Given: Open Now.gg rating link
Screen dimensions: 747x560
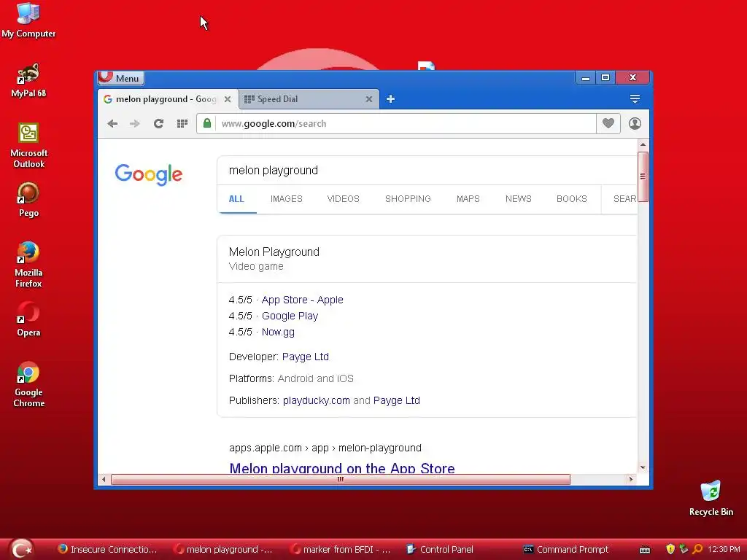Looking at the screenshot, I should coord(278,332).
